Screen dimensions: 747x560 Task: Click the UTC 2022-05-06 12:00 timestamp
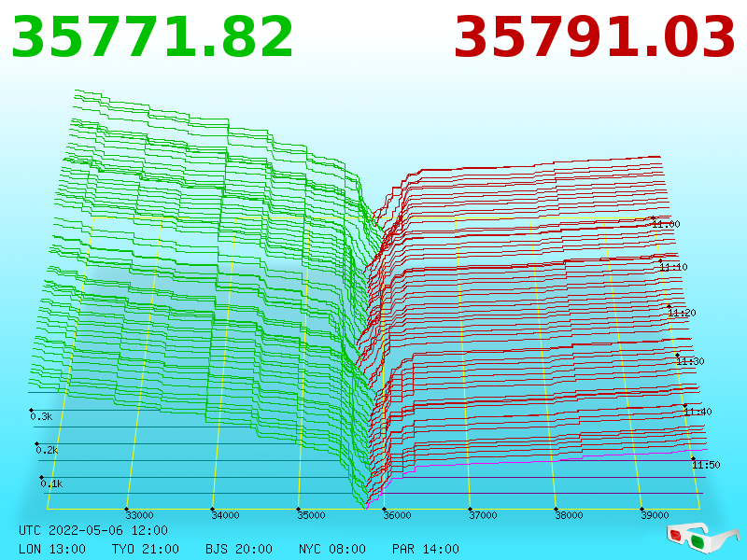point(93,530)
